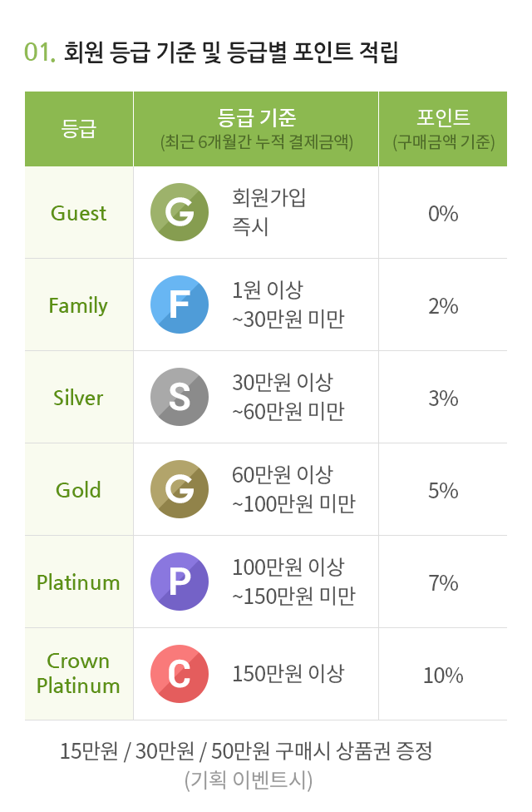Click the 01. section heading title
Screen dimensions: 532x812
click(x=211, y=52)
